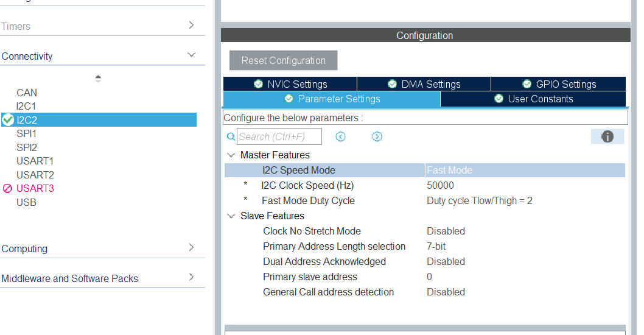The image size is (644, 335).
Task: Click the I2C Speed Mode label
Action: (x=299, y=170)
